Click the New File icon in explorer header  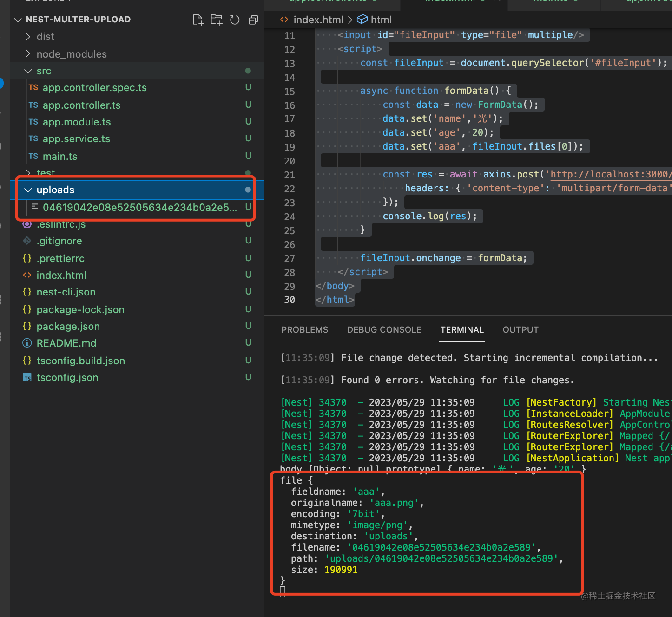pyautogui.click(x=198, y=20)
